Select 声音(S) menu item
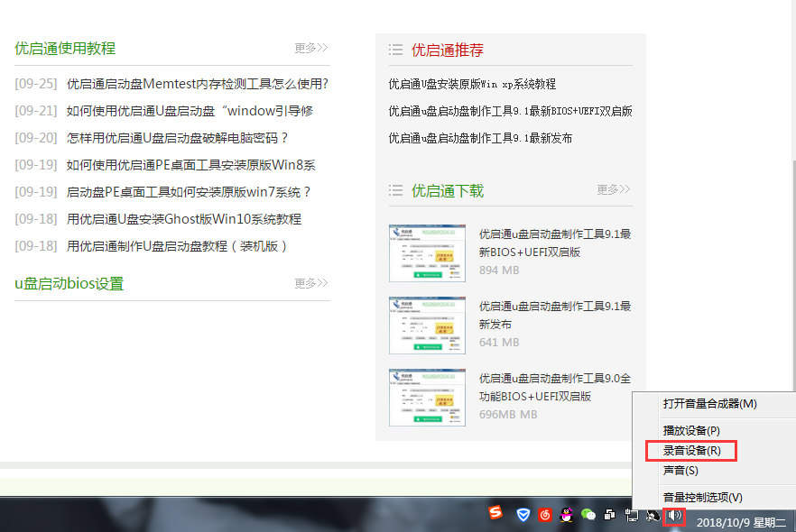Image resolution: width=796 pixels, height=532 pixels. pyautogui.click(x=680, y=471)
